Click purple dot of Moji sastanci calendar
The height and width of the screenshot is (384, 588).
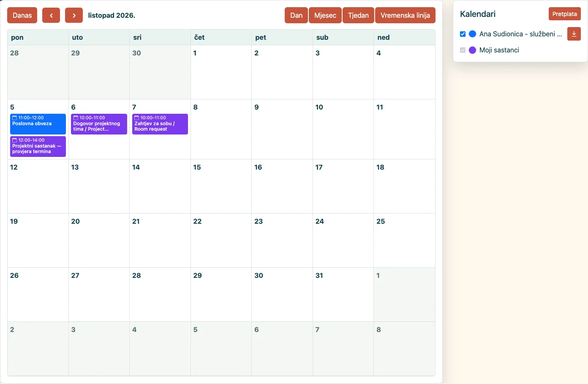click(x=473, y=50)
